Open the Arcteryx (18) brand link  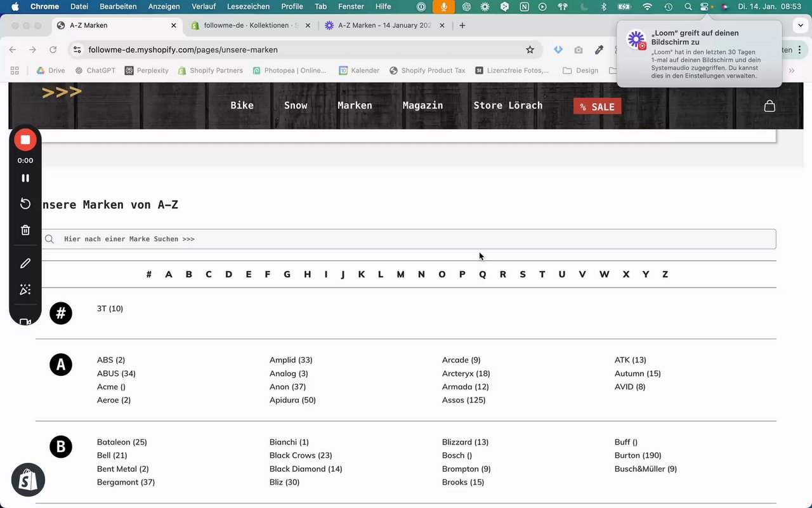[466, 373]
